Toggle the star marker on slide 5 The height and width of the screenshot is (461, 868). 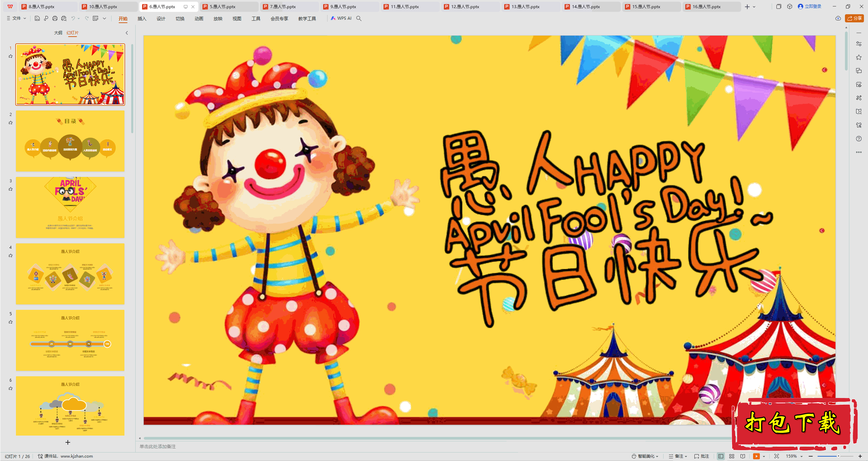(11, 322)
